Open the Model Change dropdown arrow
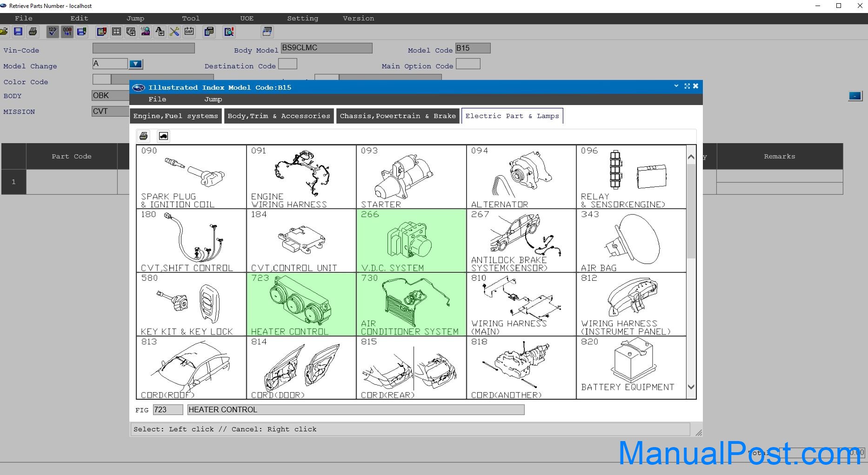This screenshot has height=475, width=868. (x=135, y=64)
